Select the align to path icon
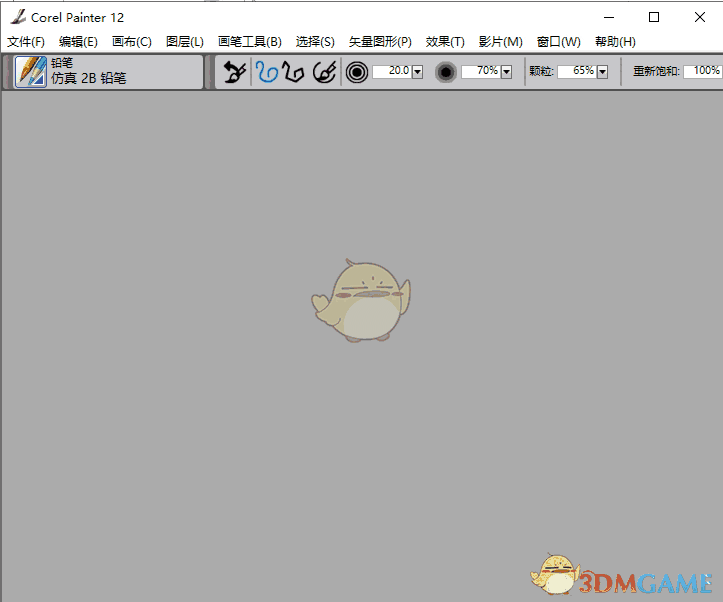This screenshot has width=723, height=602. pyautogui.click(x=324, y=72)
